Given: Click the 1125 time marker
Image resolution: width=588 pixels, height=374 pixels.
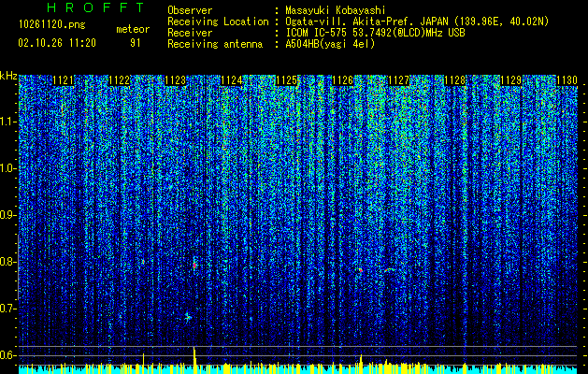Looking at the screenshot, I should [x=287, y=80].
